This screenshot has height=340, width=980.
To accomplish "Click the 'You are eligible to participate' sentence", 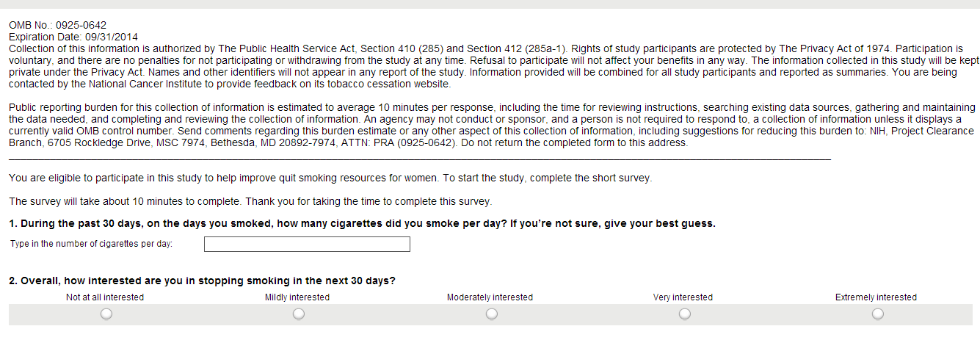I will pos(330,178).
